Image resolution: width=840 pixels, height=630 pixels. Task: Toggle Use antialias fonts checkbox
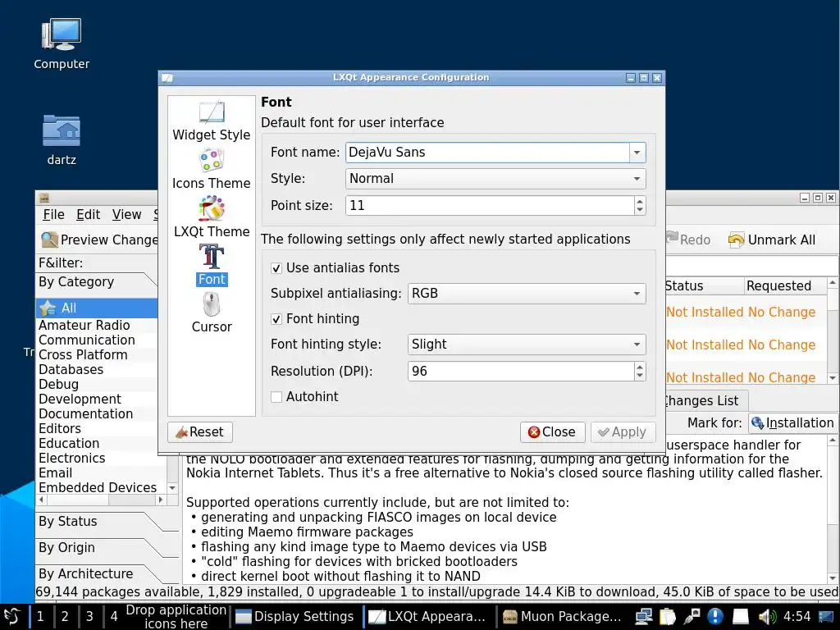(276, 268)
